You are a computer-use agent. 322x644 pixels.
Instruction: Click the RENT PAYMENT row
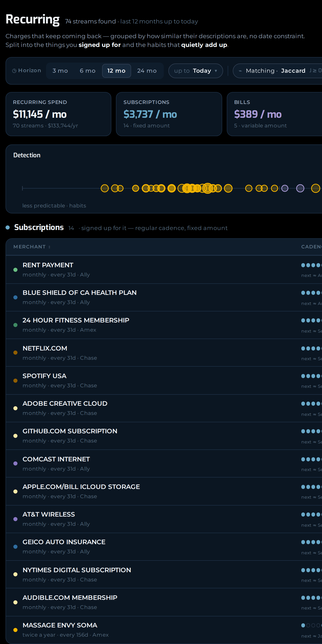164,270
